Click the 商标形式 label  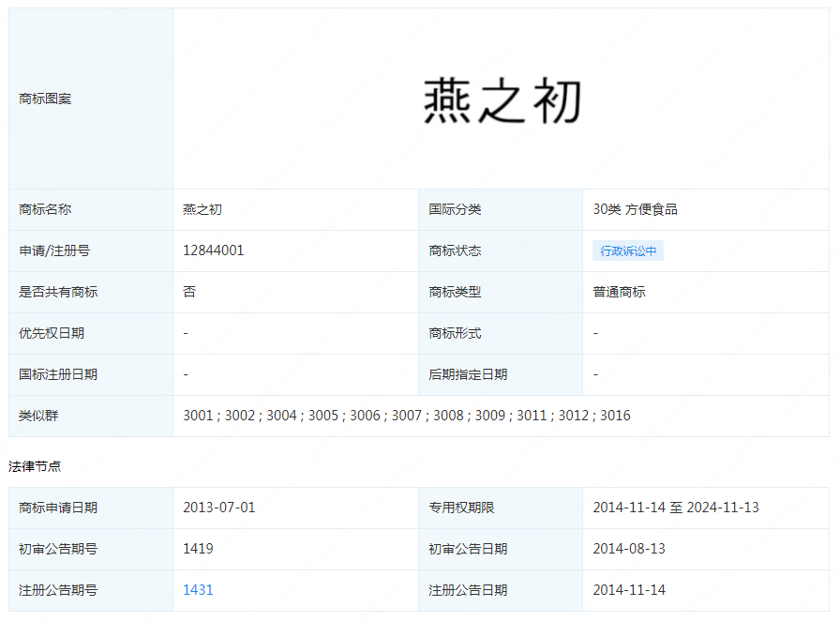(455, 333)
